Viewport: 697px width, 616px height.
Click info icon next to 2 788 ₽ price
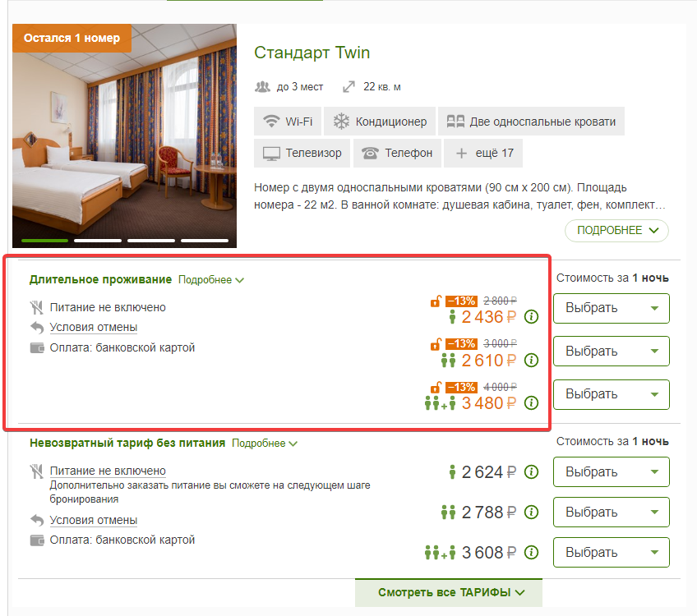pyautogui.click(x=531, y=512)
